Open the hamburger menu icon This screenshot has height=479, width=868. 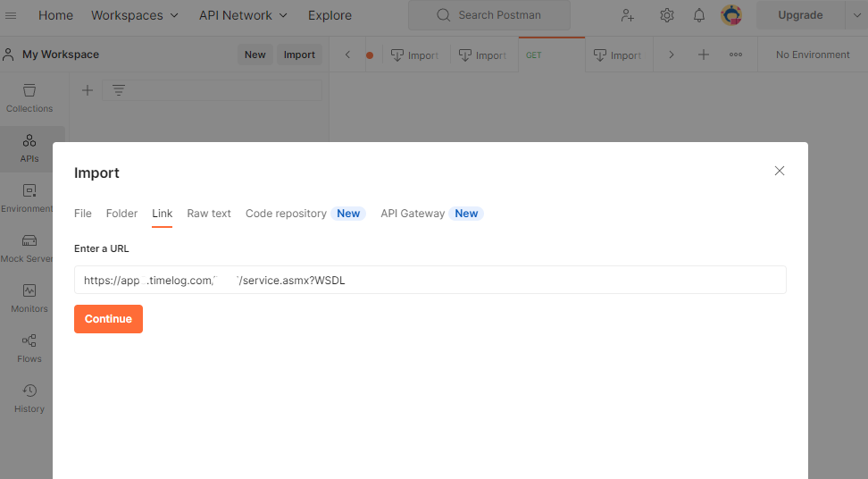point(12,15)
